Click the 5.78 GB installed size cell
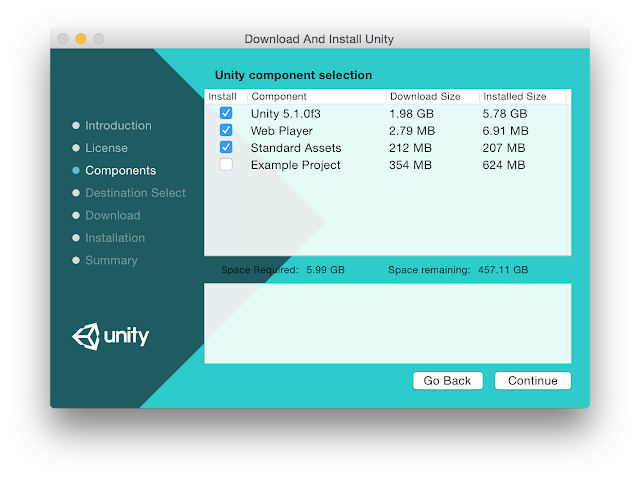The width and height of the screenshot is (640, 480). pos(505,113)
